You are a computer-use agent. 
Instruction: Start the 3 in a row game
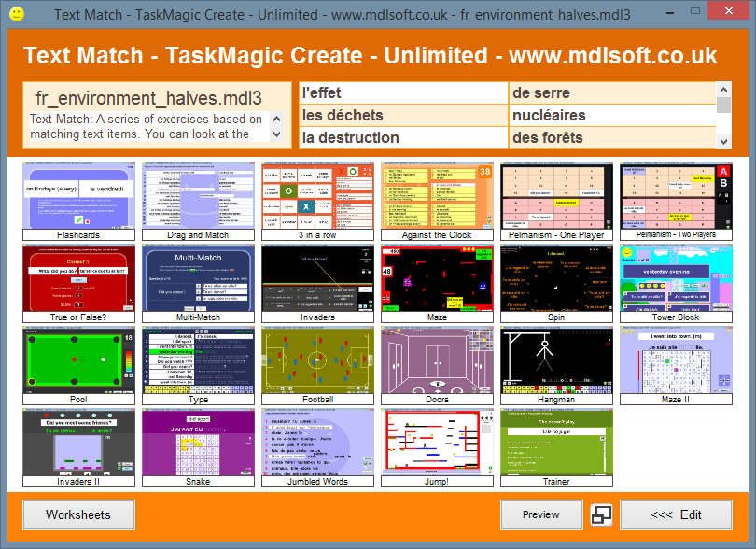[x=317, y=201]
